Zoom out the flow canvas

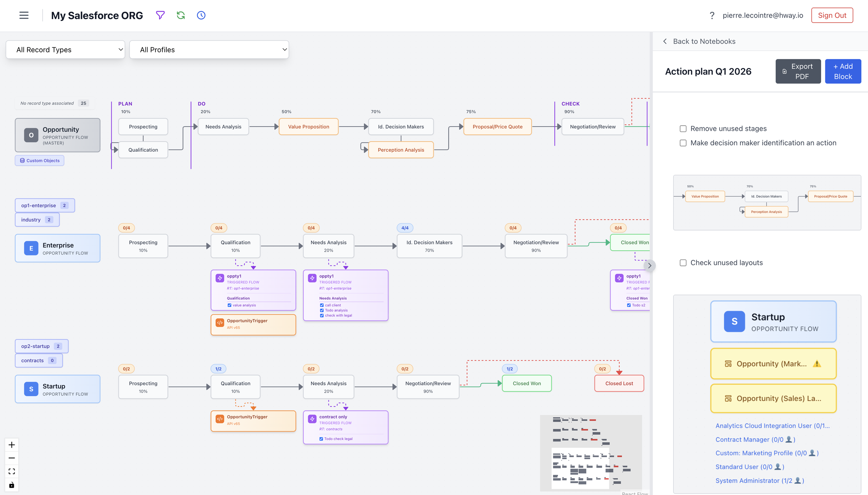click(12, 458)
